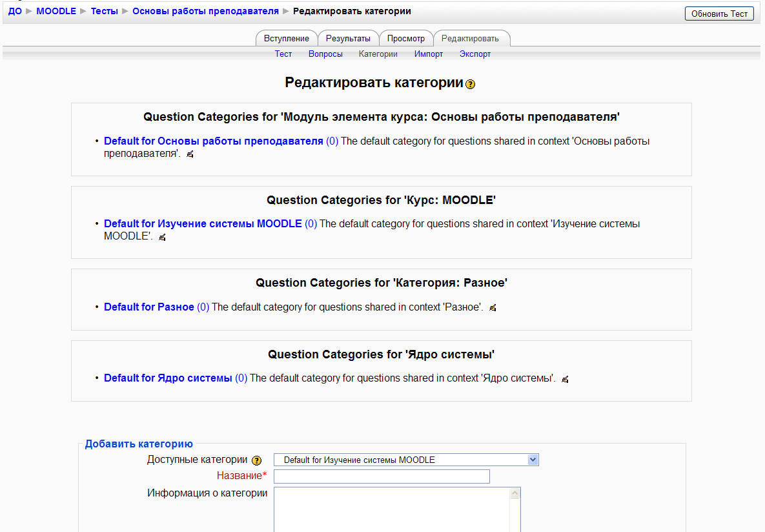This screenshot has height=532, width=765.
Task: Switch to the 'Результаты' tab
Action: point(348,39)
